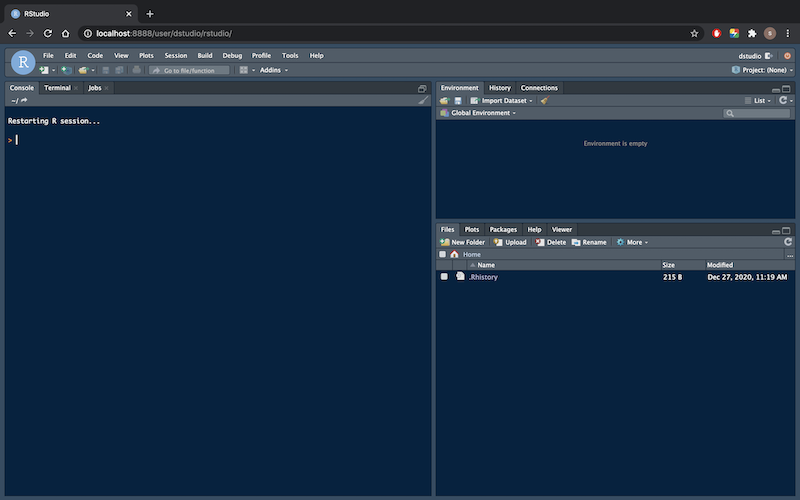
Task: Open the Code menu
Action: click(95, 56)
